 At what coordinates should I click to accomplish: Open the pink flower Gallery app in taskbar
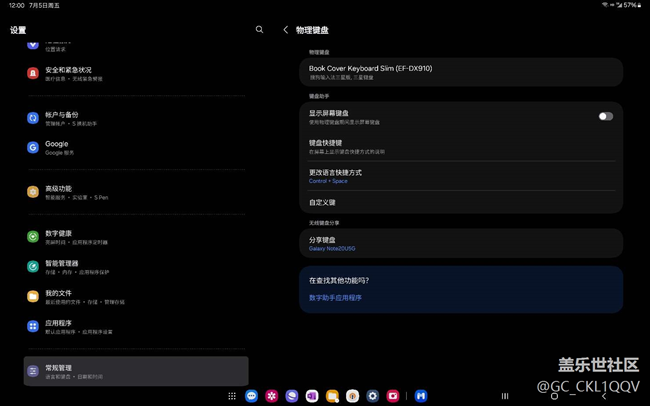[272, 396]
